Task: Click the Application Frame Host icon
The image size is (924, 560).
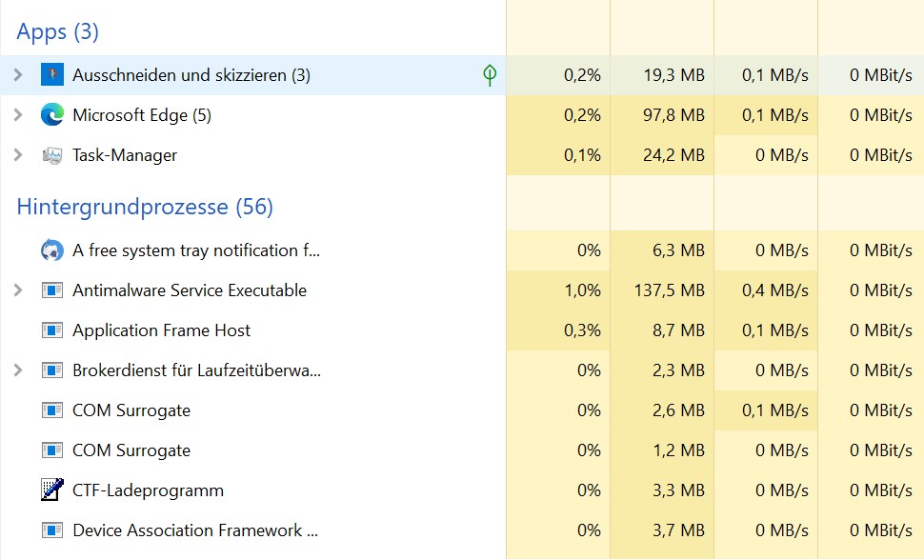Action: [x=51, y=330]
